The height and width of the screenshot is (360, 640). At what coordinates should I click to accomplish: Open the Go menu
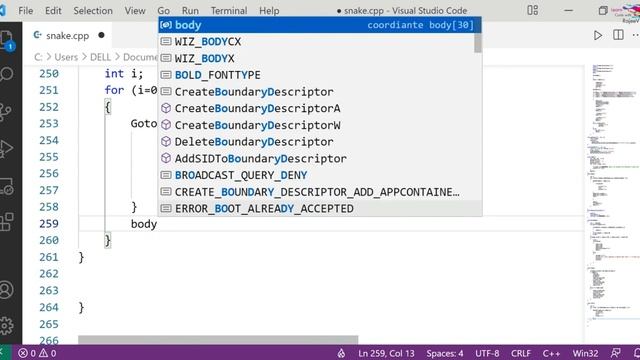[164, 11]
